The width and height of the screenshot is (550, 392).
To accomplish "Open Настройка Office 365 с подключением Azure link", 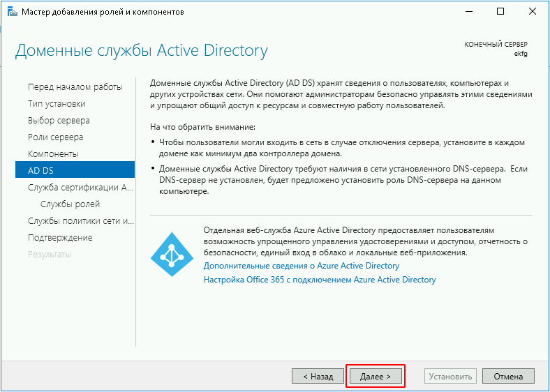I will [320, 280].
